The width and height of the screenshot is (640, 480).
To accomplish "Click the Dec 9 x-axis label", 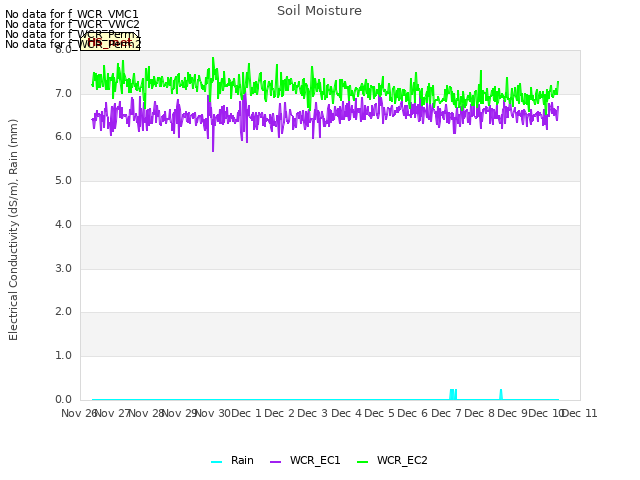I will (513, 413).
